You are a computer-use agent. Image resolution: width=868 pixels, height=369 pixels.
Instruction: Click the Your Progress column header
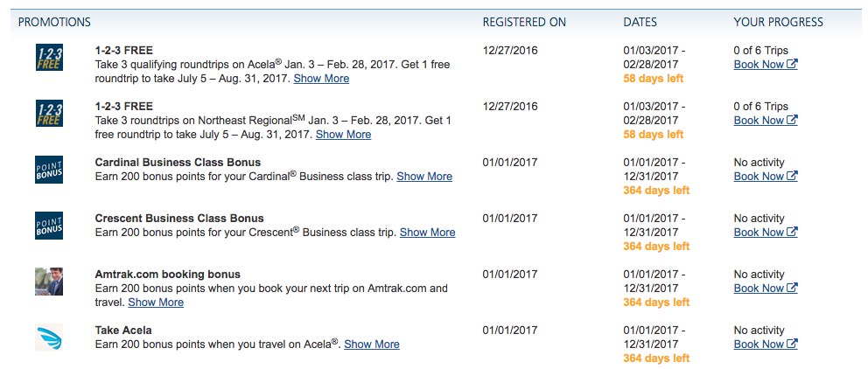[x=778, y=22]
